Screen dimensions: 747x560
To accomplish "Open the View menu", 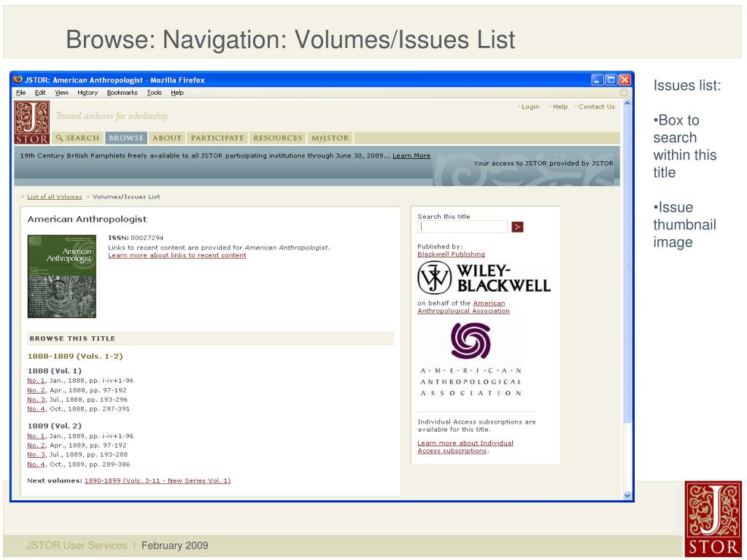I will point(61,93).
